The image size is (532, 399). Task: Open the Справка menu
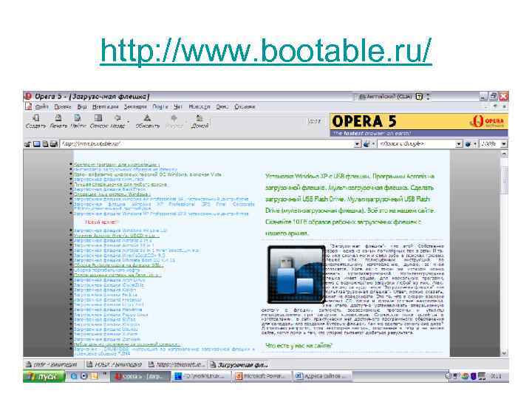point(245,106)
